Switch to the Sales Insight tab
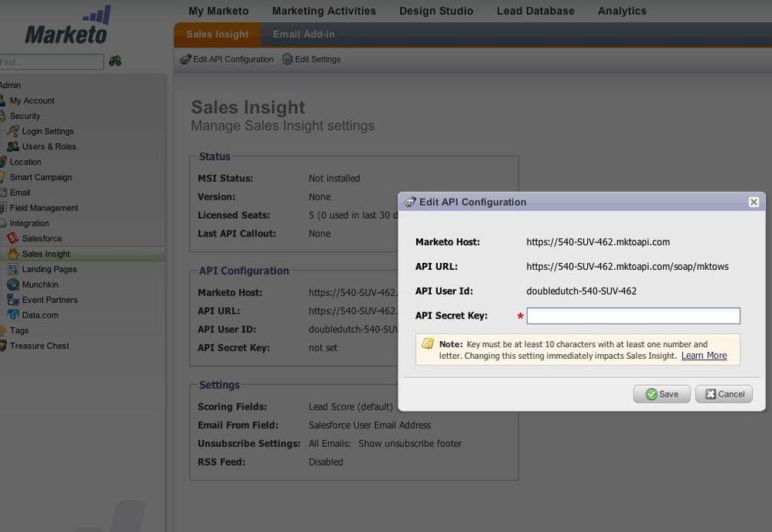Screen dimensions: 772x532 pyautogui.click(x=217, y=35)
